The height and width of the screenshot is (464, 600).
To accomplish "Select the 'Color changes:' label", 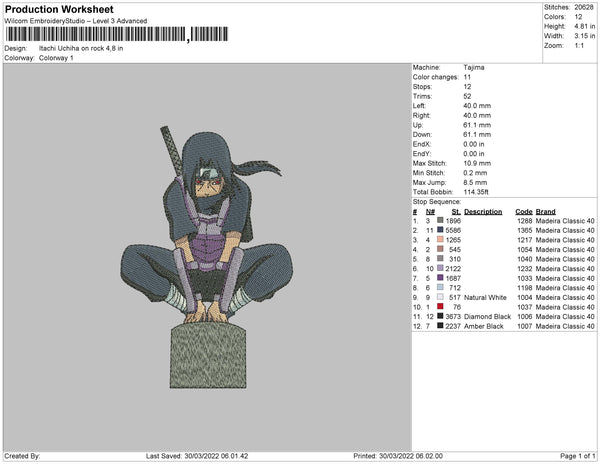I will click(435, 77).
